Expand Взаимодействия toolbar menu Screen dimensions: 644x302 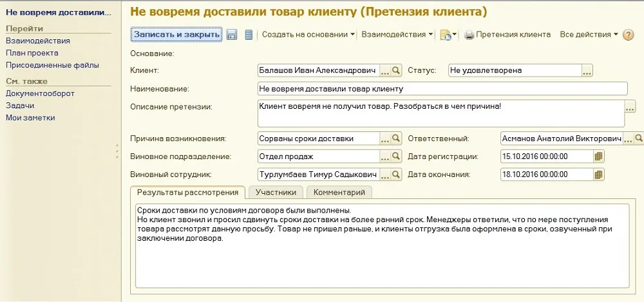[397, 35]
